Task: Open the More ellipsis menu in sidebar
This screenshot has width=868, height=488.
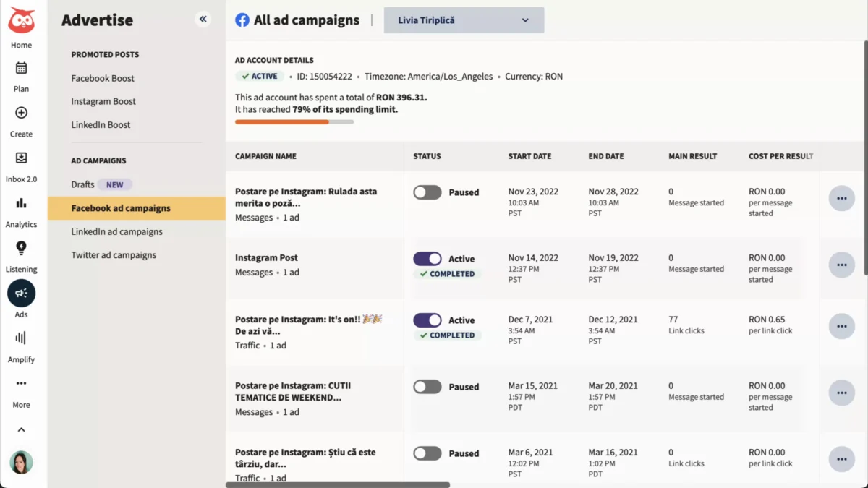Action: (x=22, y=383)
